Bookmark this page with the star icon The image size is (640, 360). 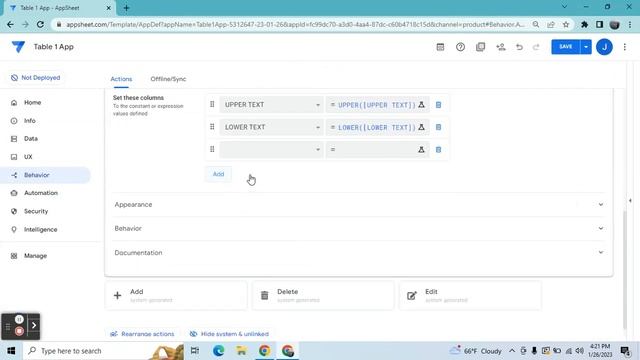point(566,24)
